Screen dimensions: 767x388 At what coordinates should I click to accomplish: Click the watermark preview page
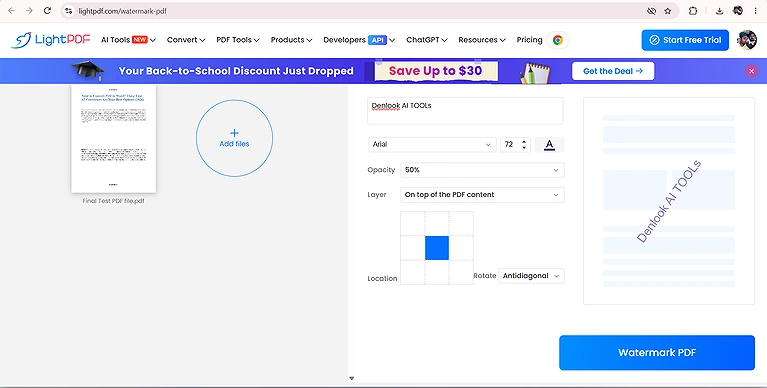tap(669, 201)
